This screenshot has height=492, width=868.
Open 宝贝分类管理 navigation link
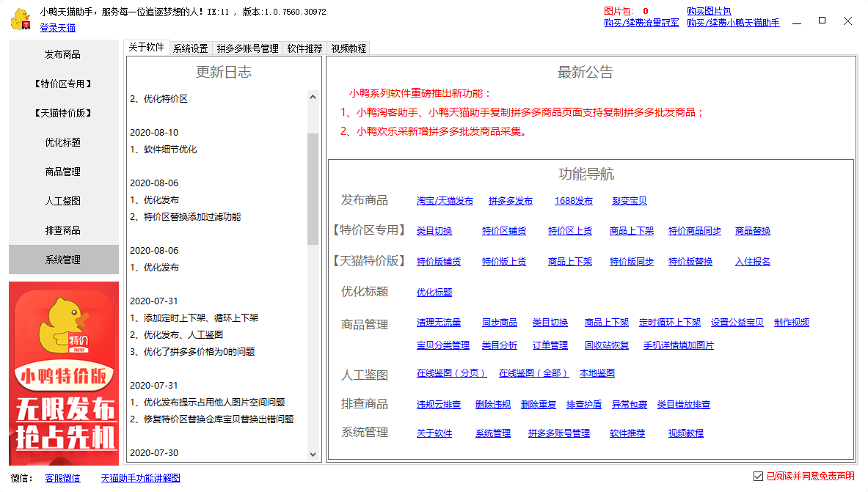pyautogui.click(x=443, y=345)
